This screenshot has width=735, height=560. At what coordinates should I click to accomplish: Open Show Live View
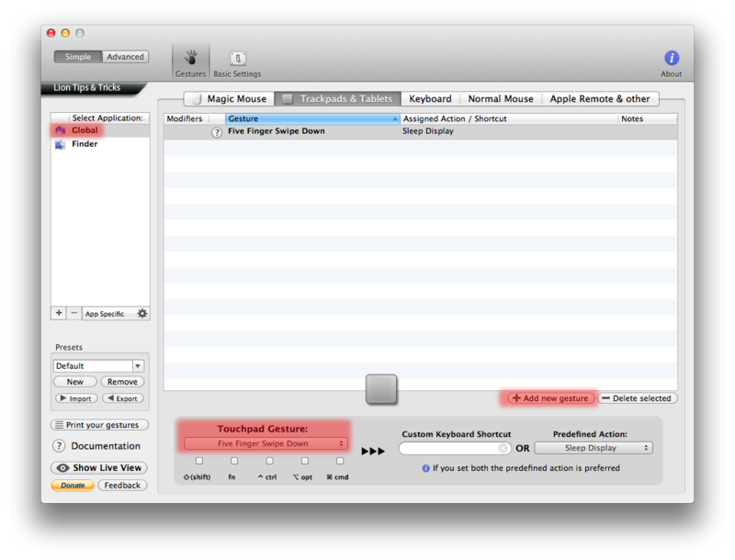[99, 468]
